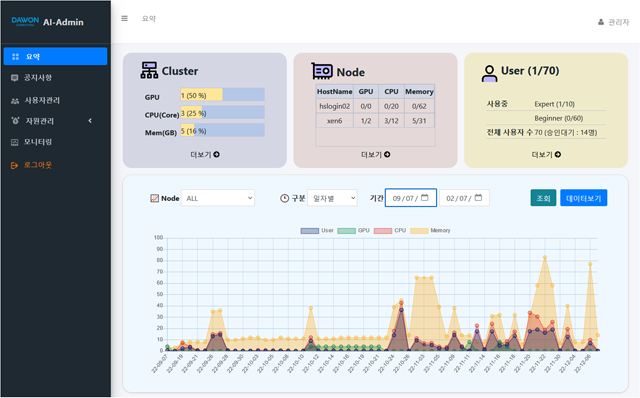
Task: Toggle the User series in chart legend
Action: (x=317, y=231)
